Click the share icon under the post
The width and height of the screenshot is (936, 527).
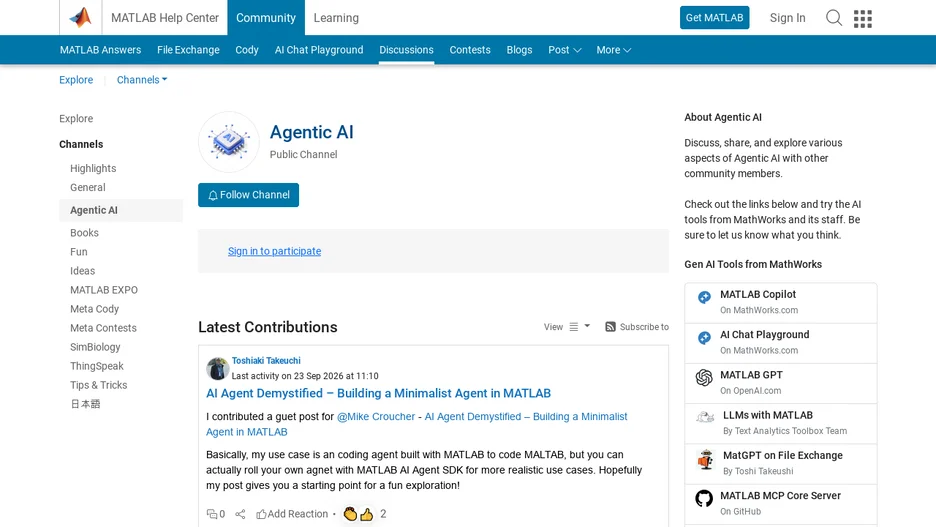240,514
